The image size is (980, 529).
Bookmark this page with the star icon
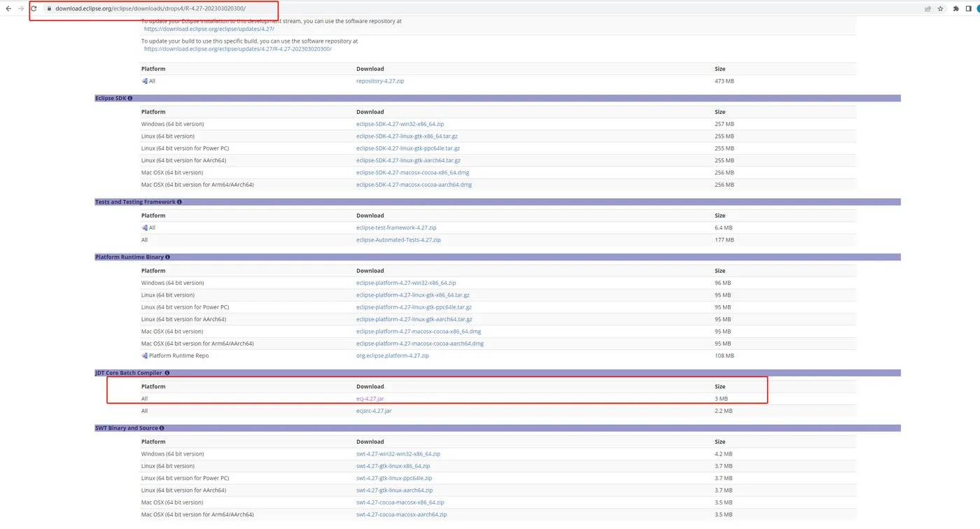tap(940, 8)
